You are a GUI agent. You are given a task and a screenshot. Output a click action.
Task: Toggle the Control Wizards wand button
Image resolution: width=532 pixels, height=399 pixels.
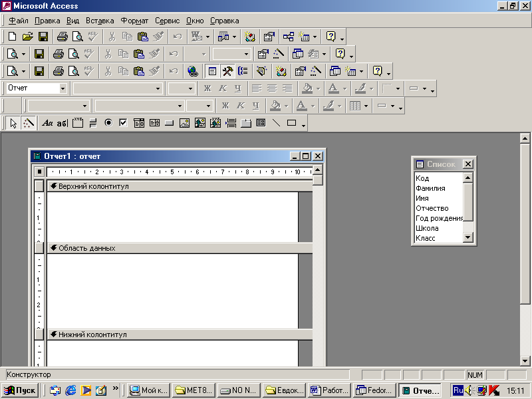tap(29, 123)
